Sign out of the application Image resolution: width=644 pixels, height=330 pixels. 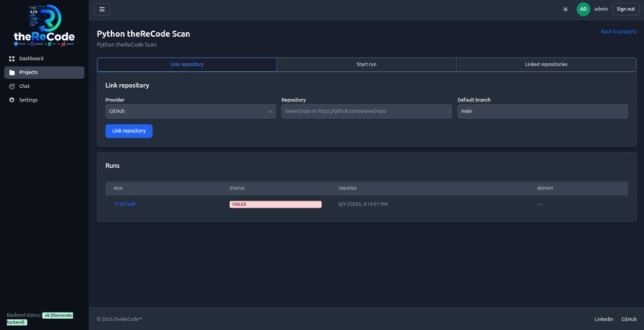click(626, 9)
